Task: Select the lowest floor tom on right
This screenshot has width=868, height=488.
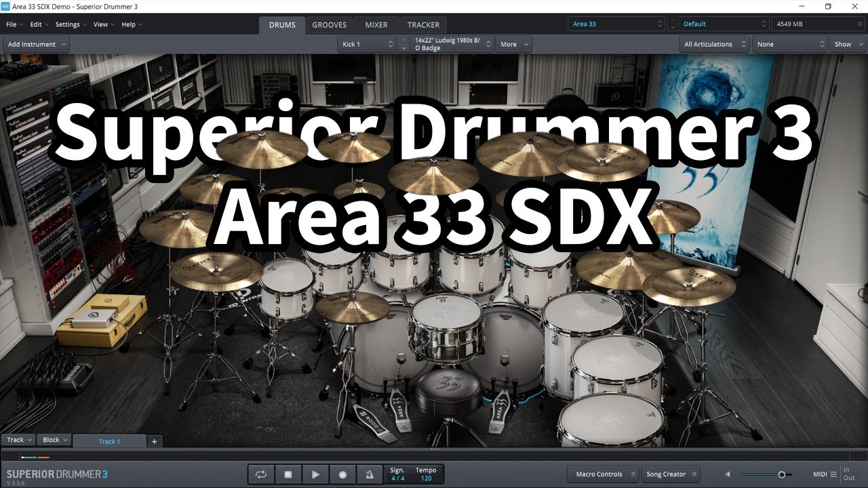Action: (612, 419)
